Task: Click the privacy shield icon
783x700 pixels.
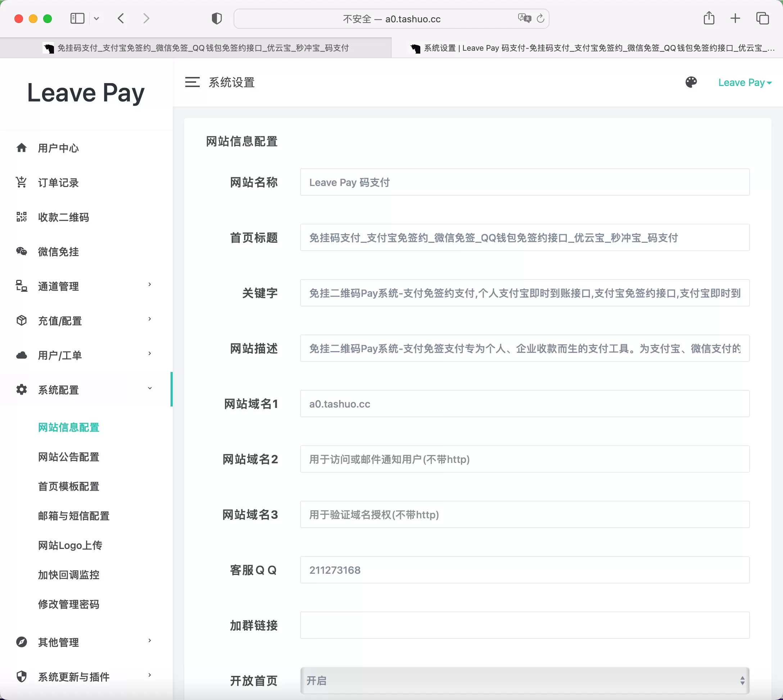Action: tap(217, 18)
